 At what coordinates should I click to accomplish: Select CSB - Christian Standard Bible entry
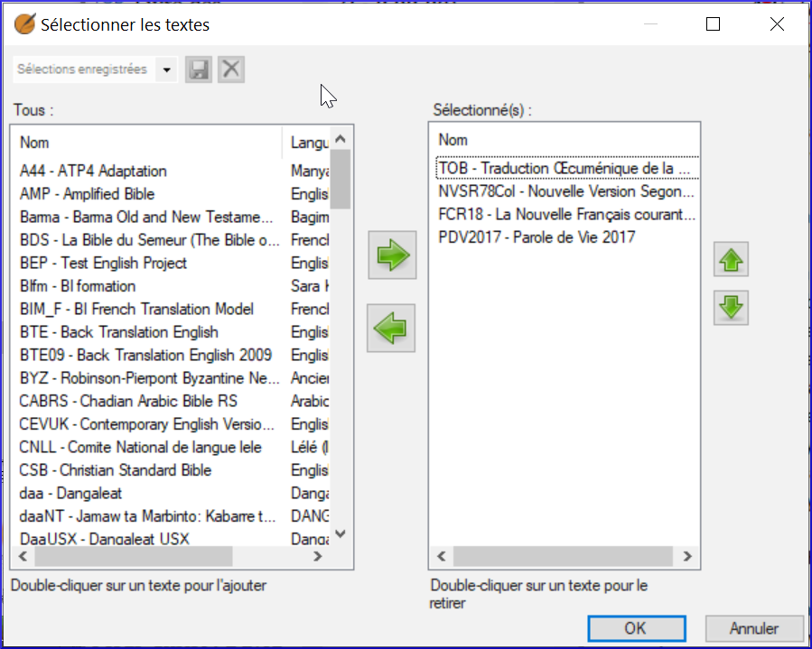[116, 470]
